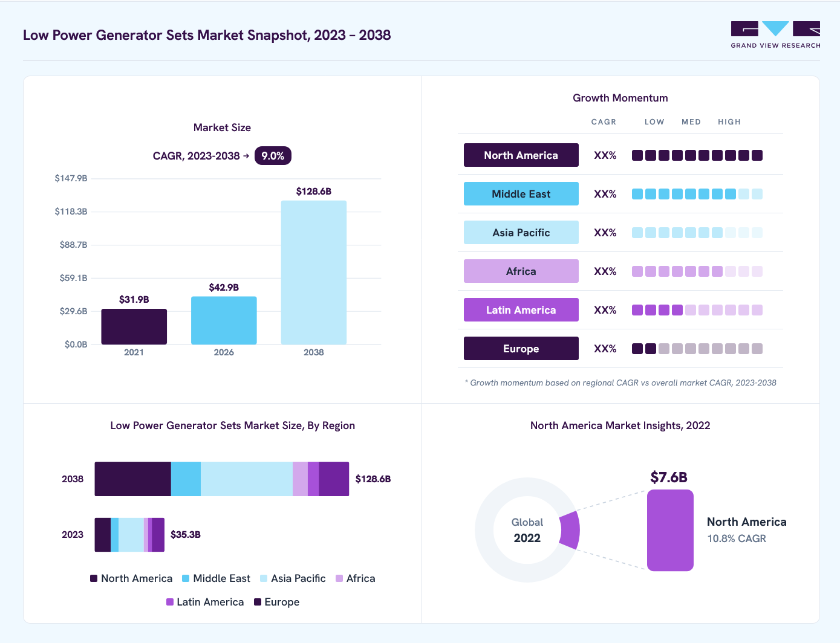Viewport: 840px width, 643px height.
Task: Click the Europe legend swatch
Action: (258, 602)
